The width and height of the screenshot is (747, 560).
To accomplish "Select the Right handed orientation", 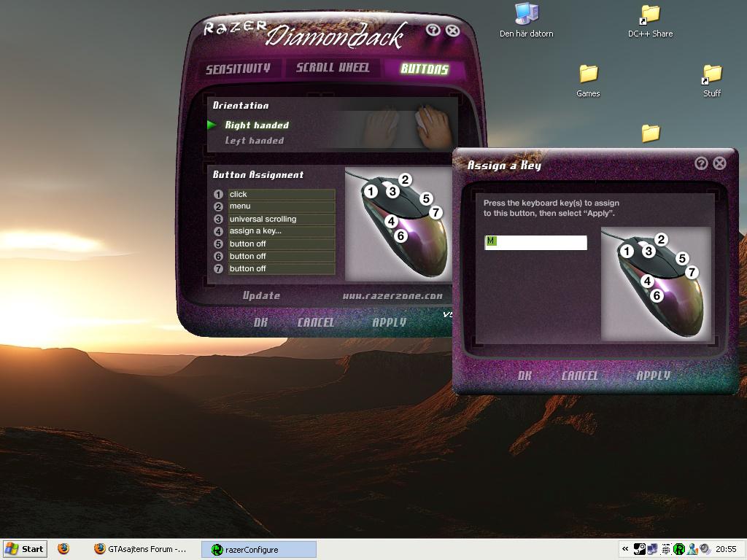I will pyautogui.click(x=257, y=125).
